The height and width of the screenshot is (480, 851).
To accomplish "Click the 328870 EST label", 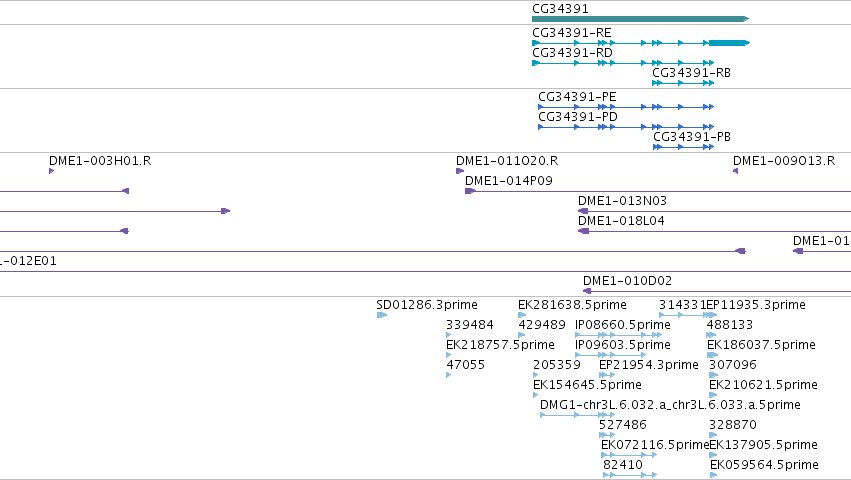I will pos(733,425).
